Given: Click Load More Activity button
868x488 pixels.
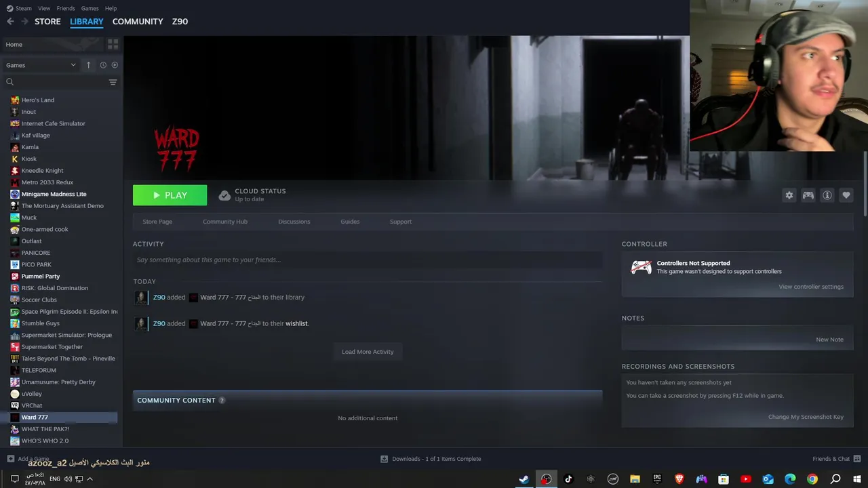Looking at the screenshot, I should (x=368, y=352).
